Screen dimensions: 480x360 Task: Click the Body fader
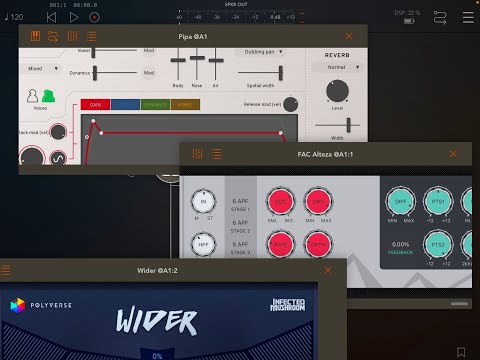(178, 60)
